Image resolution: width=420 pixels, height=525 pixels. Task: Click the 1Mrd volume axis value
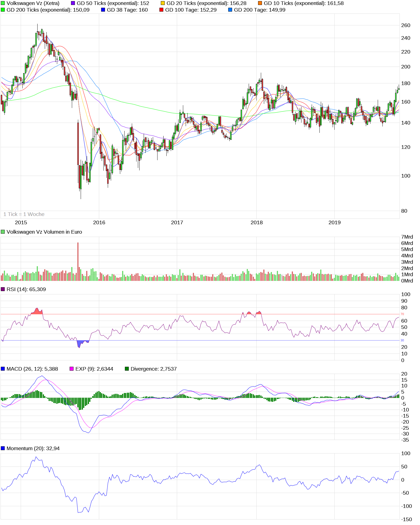(407, 275)
